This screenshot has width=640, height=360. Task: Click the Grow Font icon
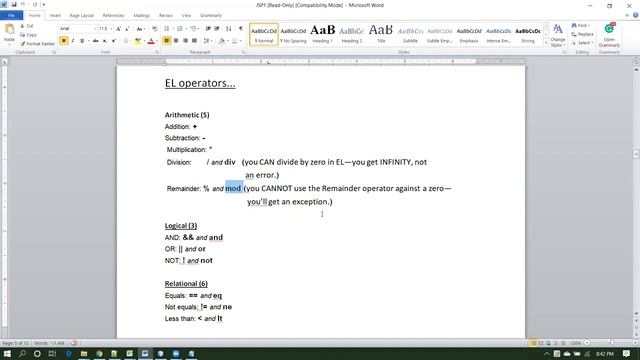coord(118,29)
